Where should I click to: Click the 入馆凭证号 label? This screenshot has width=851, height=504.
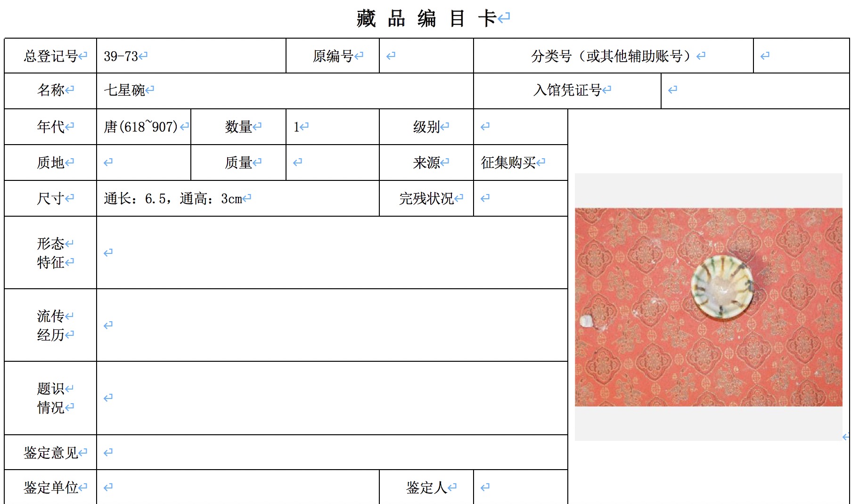[x=567, y=90]
